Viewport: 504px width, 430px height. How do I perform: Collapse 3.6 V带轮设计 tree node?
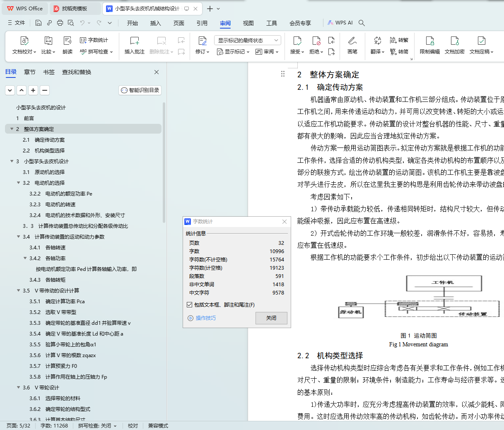18,387
